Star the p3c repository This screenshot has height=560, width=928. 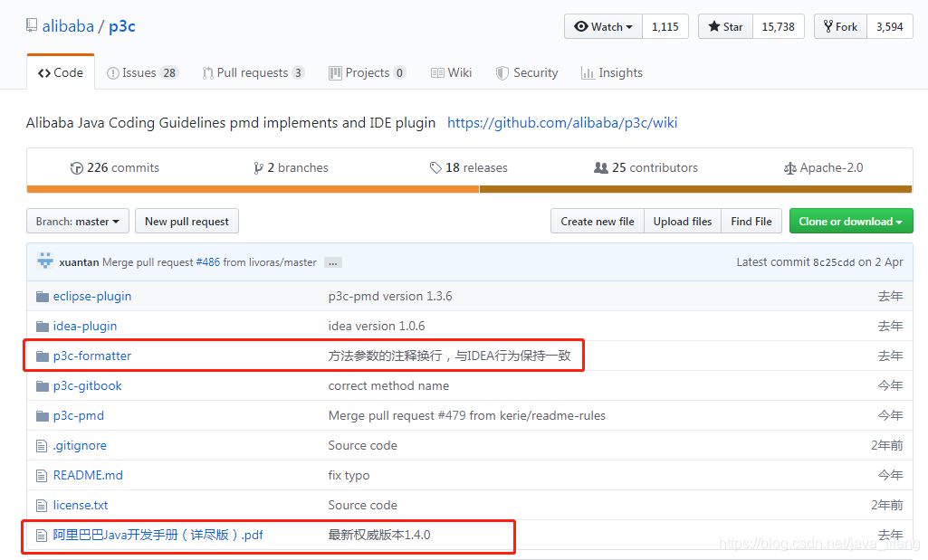pyautogui.click(x=725, y=27)
